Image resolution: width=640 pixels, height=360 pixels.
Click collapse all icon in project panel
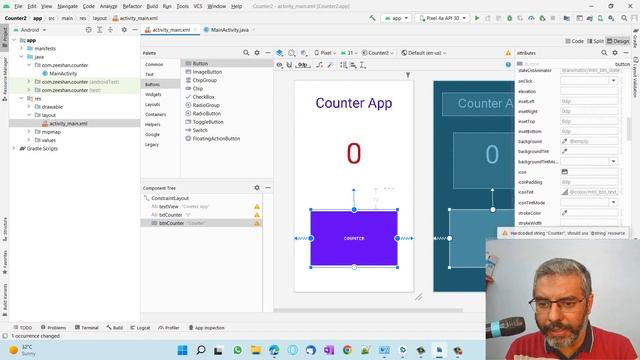click(x=110, y=30)
